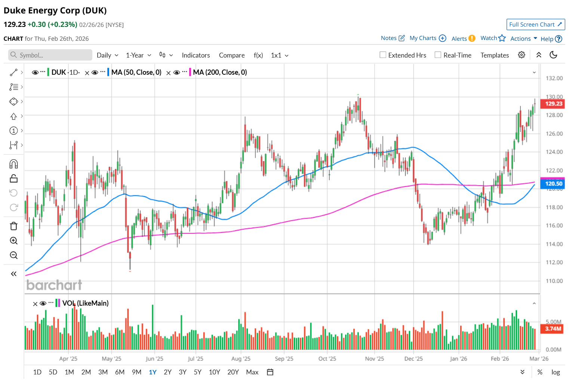Select the trend line drawing tool
Screen dimensions: 588x386
tap(14, 72)
